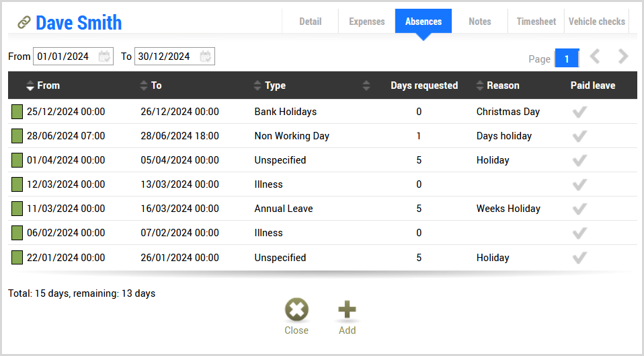Open the Vehicle checks tab
The height and width of the screenshot is (356, 644).
(596, 22)
